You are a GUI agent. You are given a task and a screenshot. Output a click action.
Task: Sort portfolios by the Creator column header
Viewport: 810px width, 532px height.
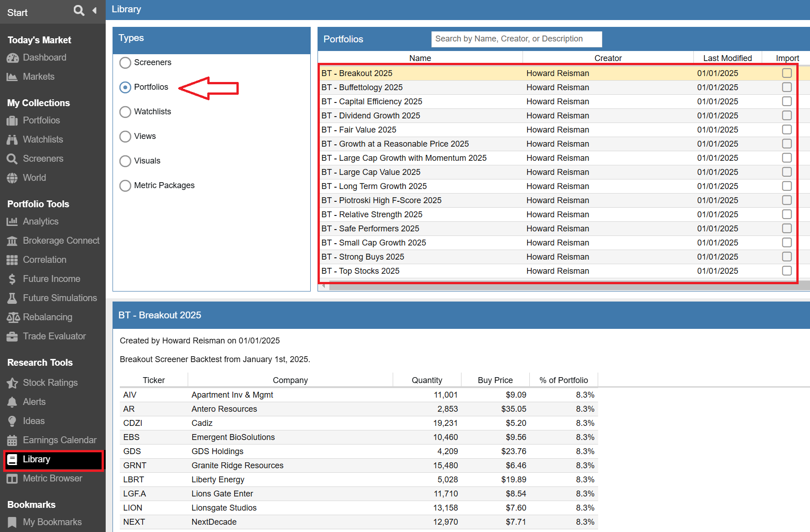click(608, 58)
